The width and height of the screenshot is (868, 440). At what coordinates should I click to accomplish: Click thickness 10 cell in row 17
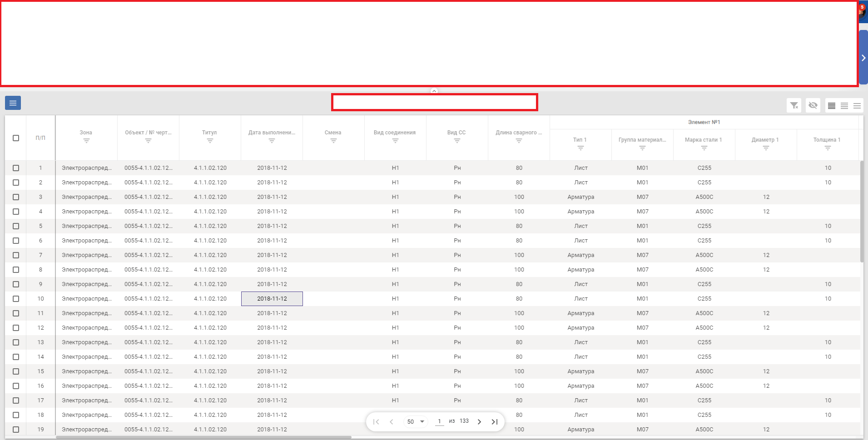pyautogui.click(x=828, y=400)
